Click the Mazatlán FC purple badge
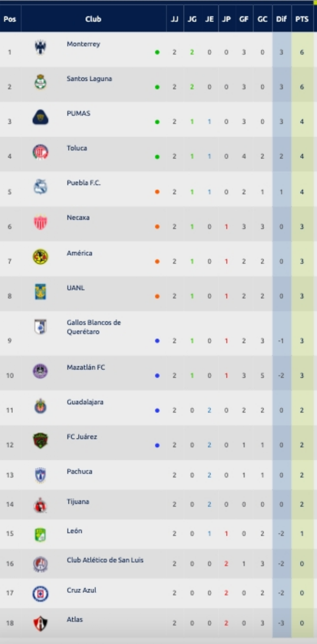 tap(40, 371)
